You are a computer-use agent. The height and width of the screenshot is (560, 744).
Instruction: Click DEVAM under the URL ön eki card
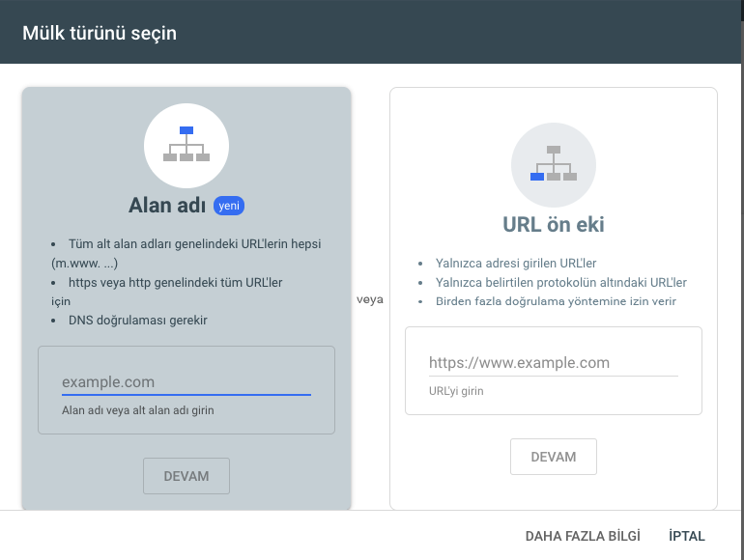point(554,457)
